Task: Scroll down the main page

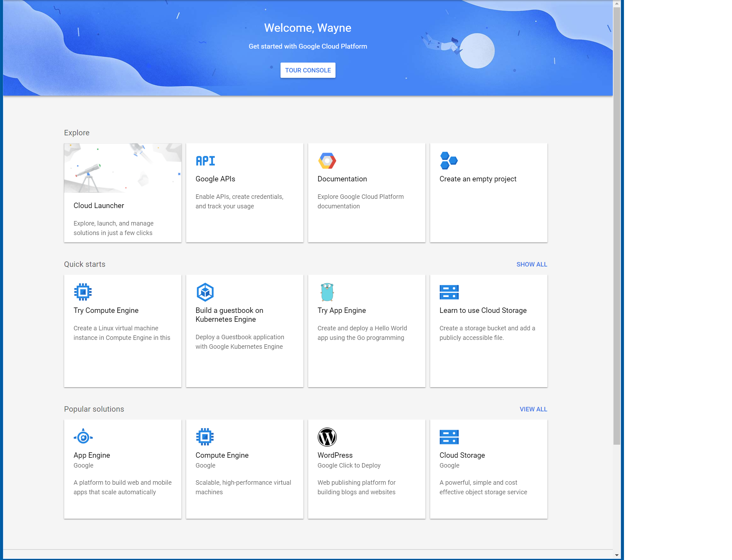Action: click(x=617, y=553)
